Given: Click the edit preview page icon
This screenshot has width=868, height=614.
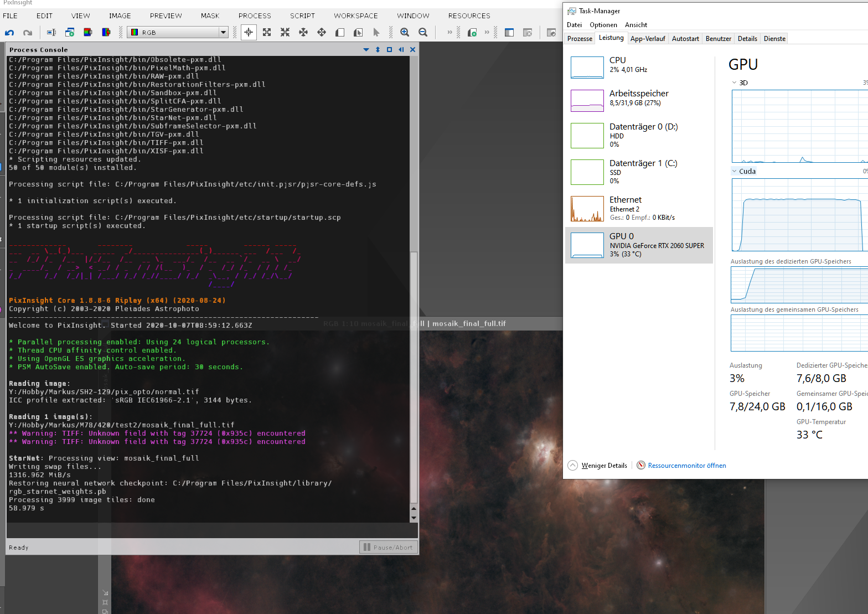Looking at the screenshot, I should 358,33.
